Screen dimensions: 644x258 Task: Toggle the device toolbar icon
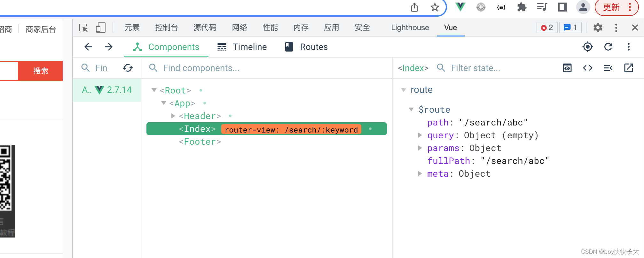click(101, 28)
